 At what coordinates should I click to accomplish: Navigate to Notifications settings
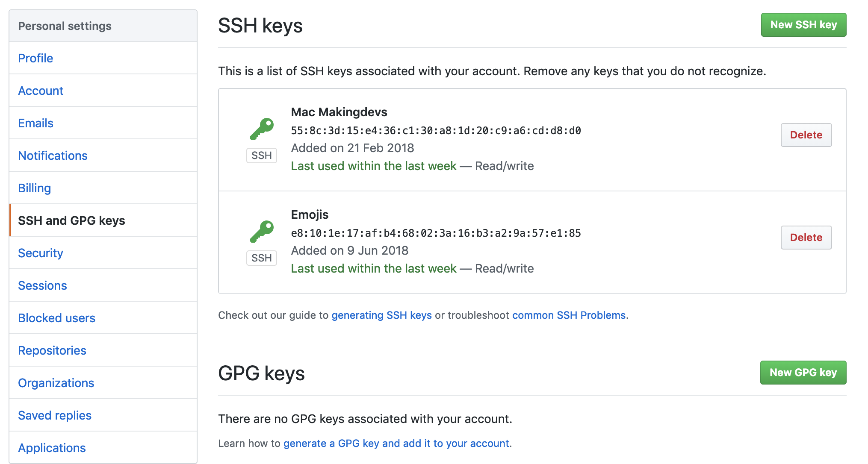pyautogui.click(x=53, y=156)
